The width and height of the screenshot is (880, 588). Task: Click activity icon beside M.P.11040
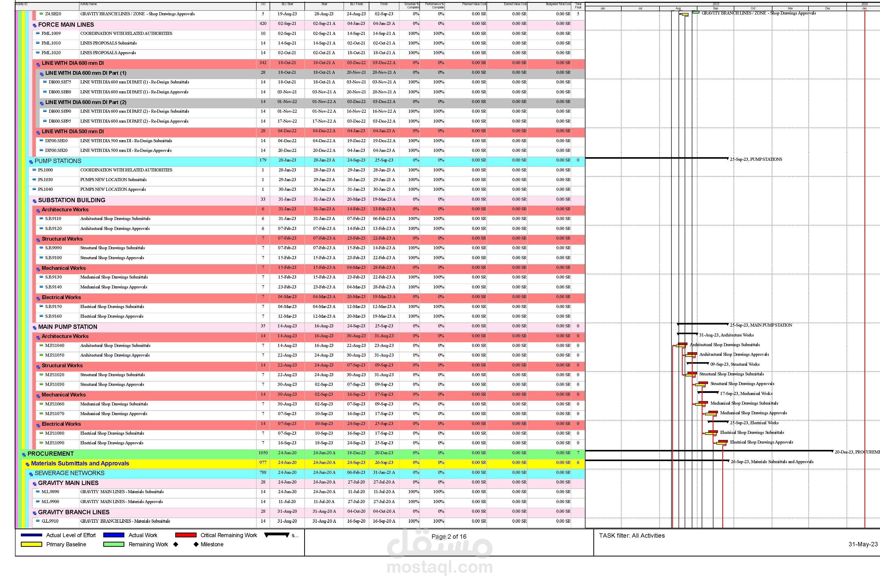pyautogui.click(x=41, y=345)
